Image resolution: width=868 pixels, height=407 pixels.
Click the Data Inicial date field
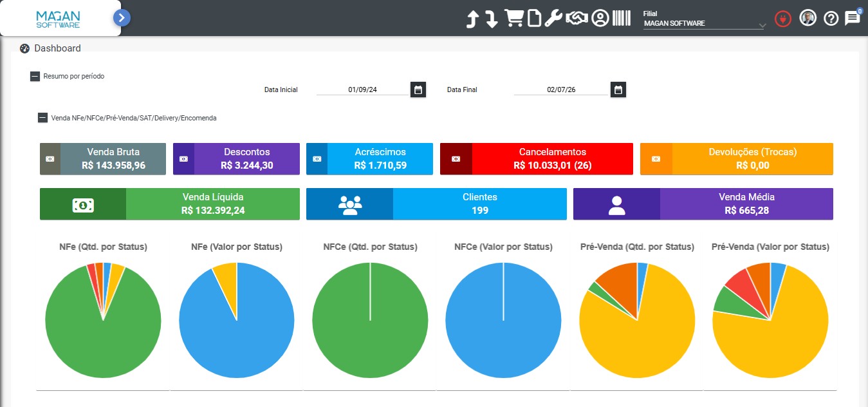363,90
